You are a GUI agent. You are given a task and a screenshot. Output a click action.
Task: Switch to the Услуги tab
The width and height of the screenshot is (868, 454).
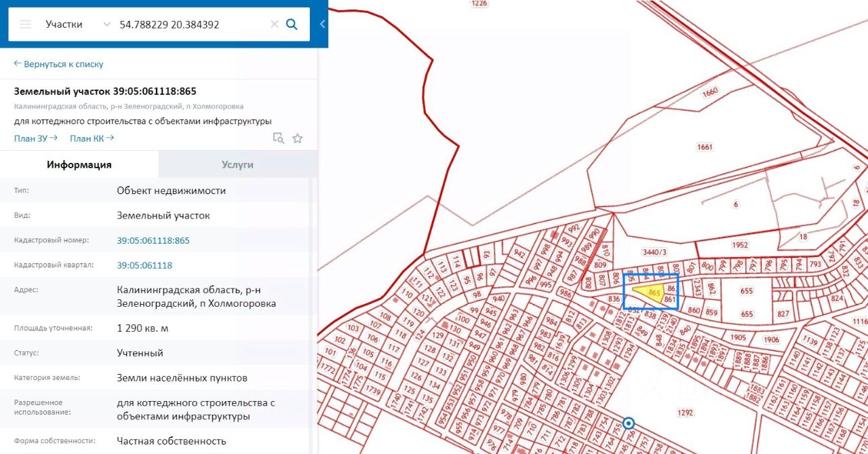tap(237, 164)
